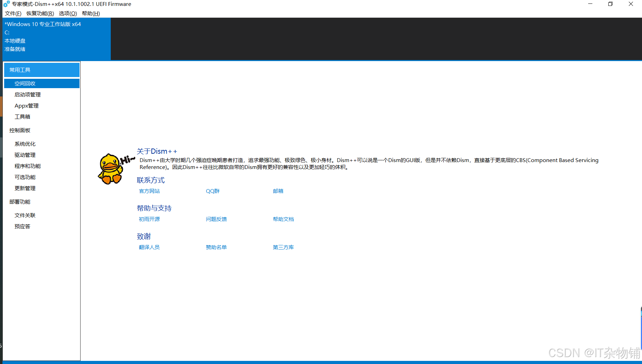The width and height of the screenshot is (642, 364).
Task: Open the 第三方库 link
Action: point(283,247)
